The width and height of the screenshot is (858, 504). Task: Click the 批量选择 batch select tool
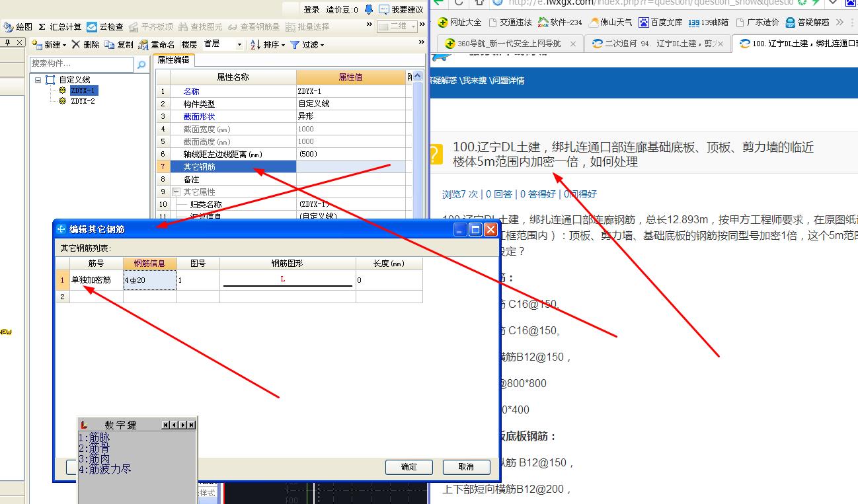(x=307, y=27)
